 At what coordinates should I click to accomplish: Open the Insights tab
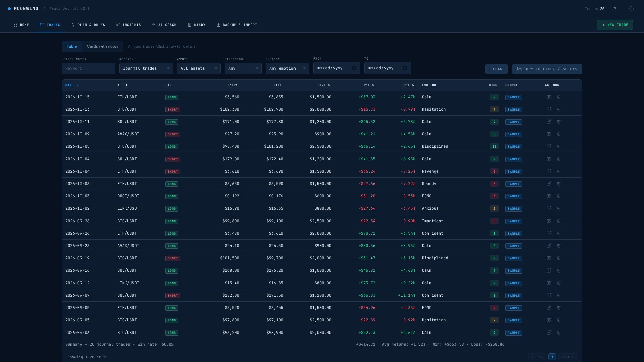coord(128,25)
